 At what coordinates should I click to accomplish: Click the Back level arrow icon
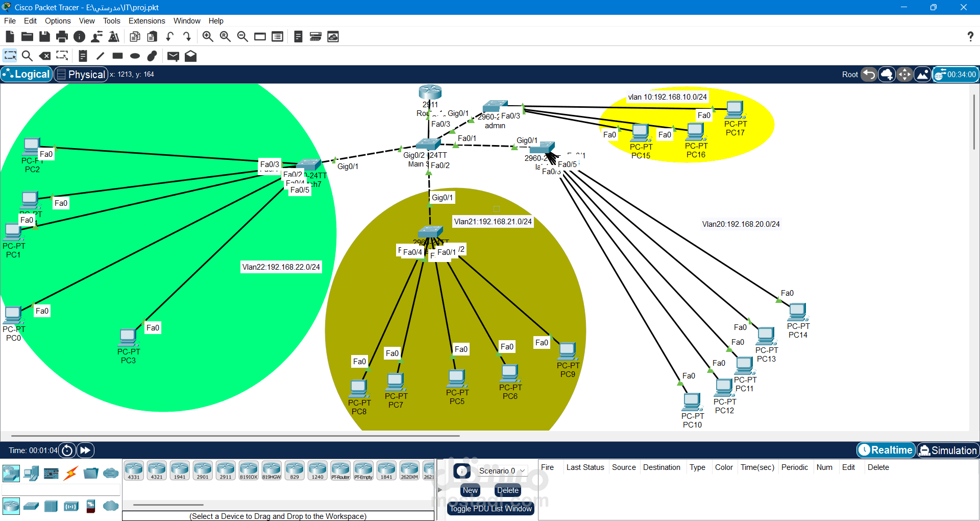tap(869, 75)
